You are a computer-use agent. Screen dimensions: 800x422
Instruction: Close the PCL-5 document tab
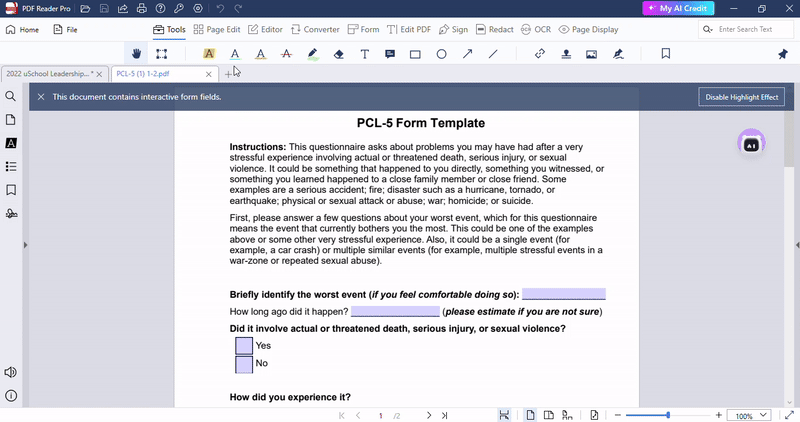coord(208,74)
